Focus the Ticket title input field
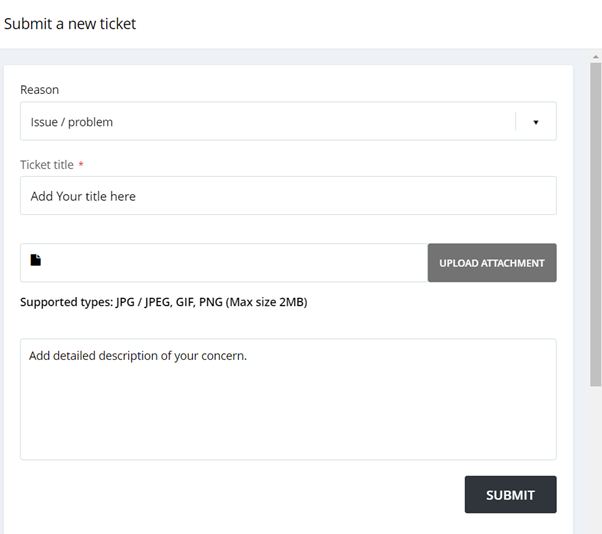 pyautogui.click(x=288, y=196)
